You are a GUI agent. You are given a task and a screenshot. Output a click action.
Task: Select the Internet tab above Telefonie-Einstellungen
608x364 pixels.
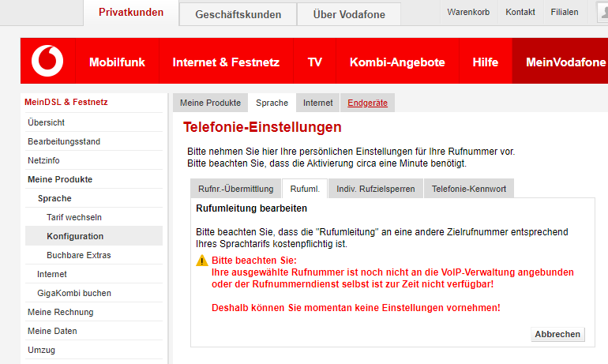pos(317,103)
